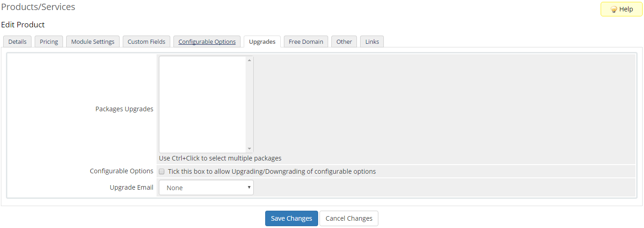Go to the Links tab
The height and width of the screenshot is (228, 644).
372,41
